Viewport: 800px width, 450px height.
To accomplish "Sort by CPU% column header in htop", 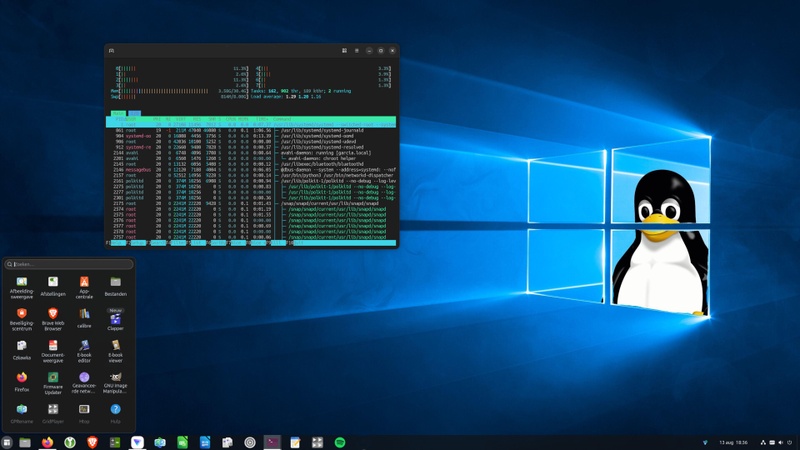I will 231,119.
